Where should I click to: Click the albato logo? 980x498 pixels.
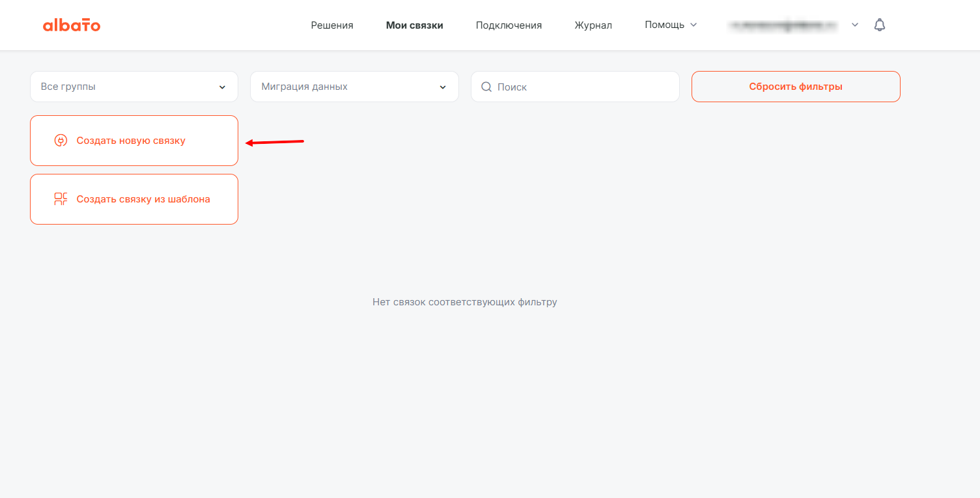coord(72,25)
